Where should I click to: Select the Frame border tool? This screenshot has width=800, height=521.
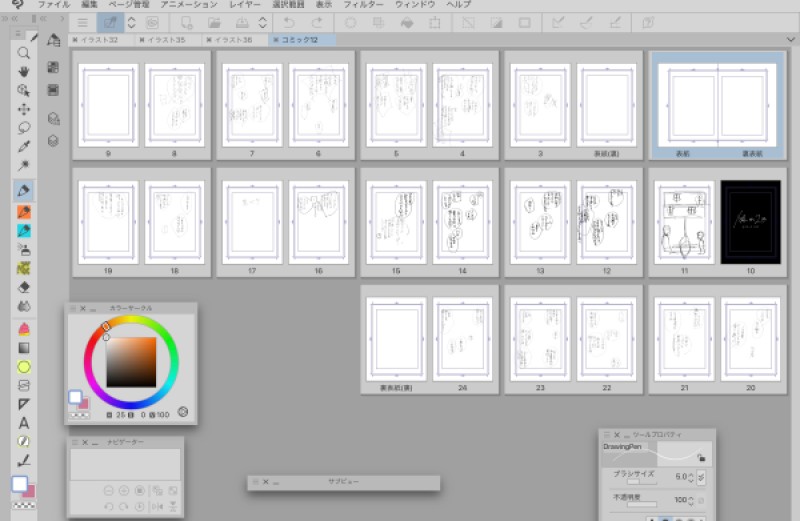[23, 385]
